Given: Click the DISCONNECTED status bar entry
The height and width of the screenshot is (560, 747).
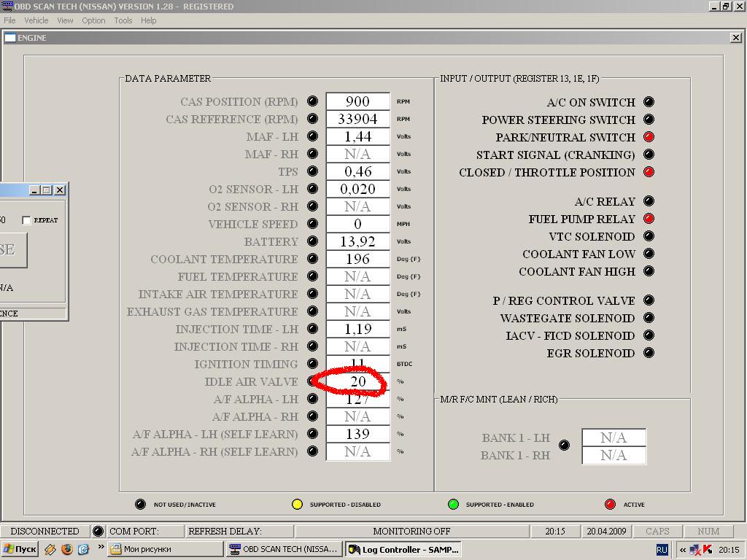Looking at the screenshot, I should pyautogui.click(x=44, y=531).
